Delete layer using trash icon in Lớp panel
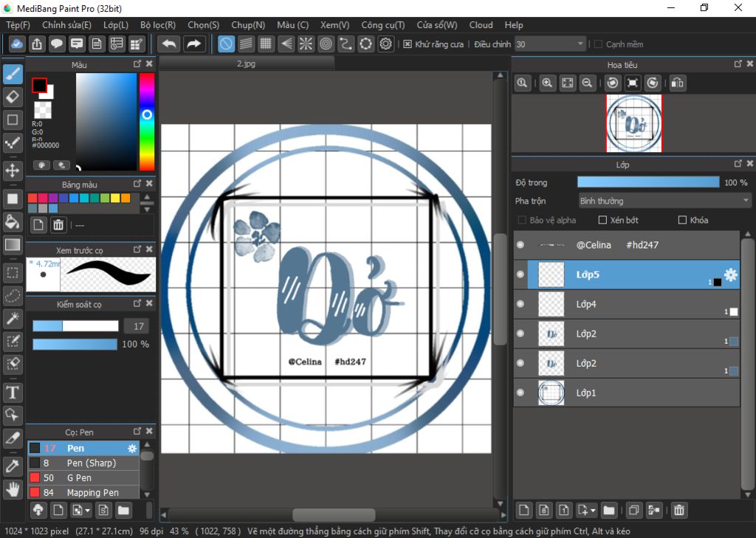756x538 pixels. 679,510
